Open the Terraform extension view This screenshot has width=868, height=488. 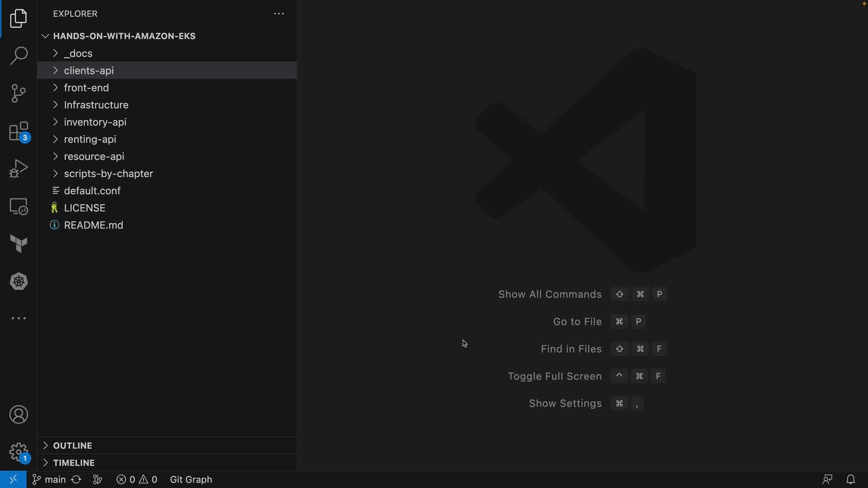click(19, 244)
